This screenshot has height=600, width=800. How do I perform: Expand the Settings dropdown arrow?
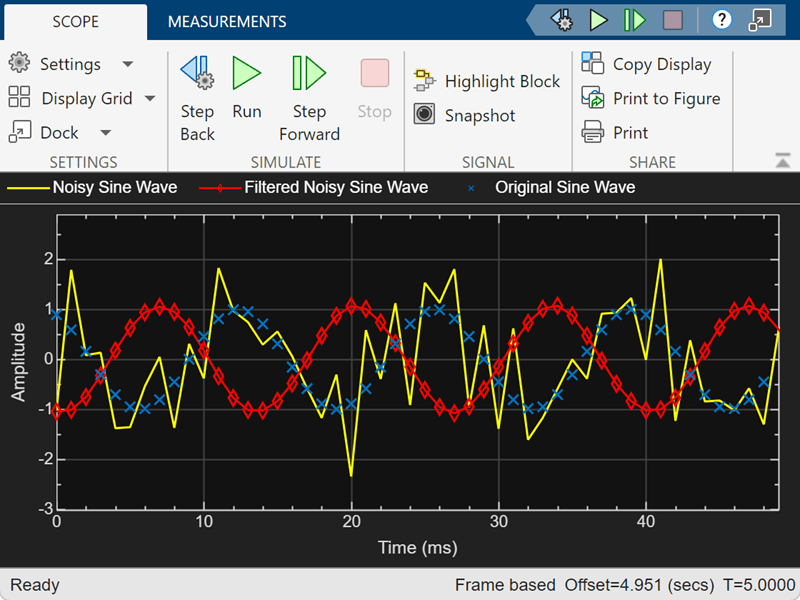pos(128,64)
